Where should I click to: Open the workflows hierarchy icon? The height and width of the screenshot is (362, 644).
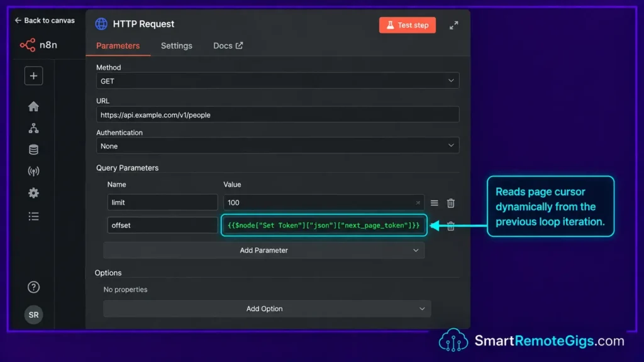(34, 128)
